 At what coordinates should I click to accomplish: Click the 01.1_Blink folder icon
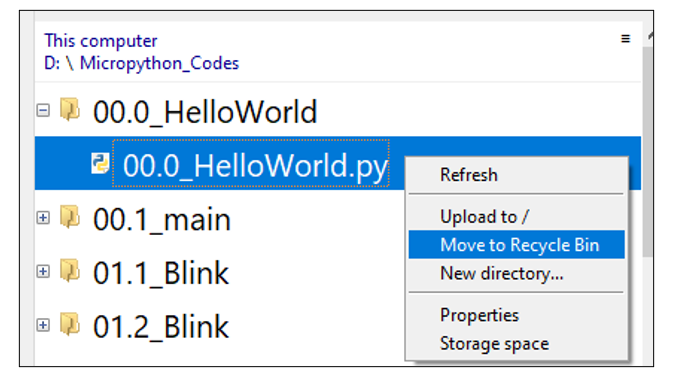tap(70, 270)
